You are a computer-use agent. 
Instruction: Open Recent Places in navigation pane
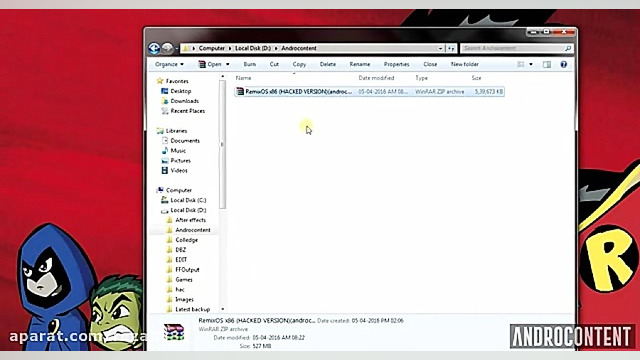(187, 111)
